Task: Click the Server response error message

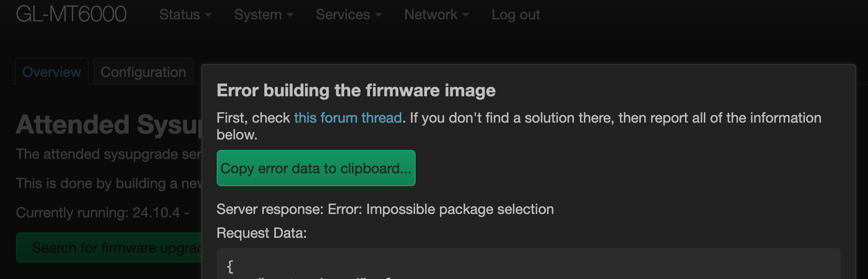Action: [x=385, y=209]
